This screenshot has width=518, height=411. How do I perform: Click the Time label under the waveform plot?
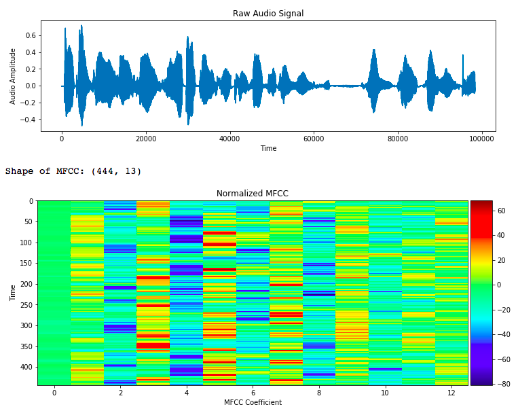pyautogui.click(x=268, y=148)
